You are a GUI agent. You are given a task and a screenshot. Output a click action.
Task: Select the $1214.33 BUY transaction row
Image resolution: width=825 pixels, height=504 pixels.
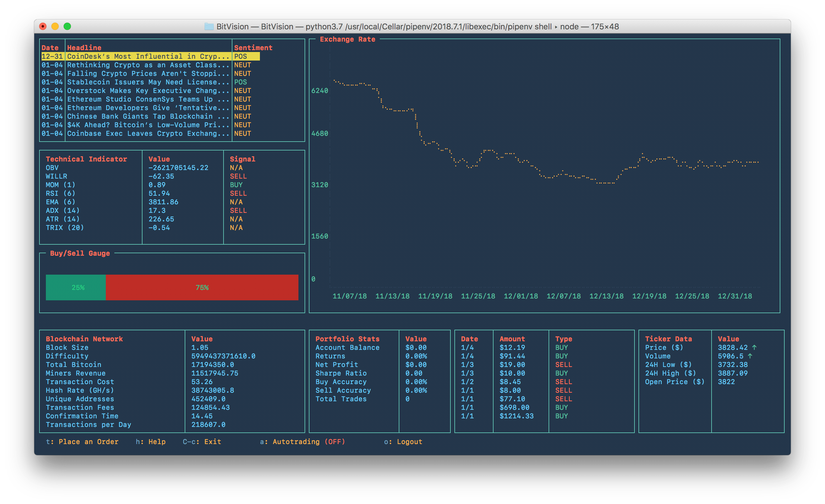click(x=516, y=416)
